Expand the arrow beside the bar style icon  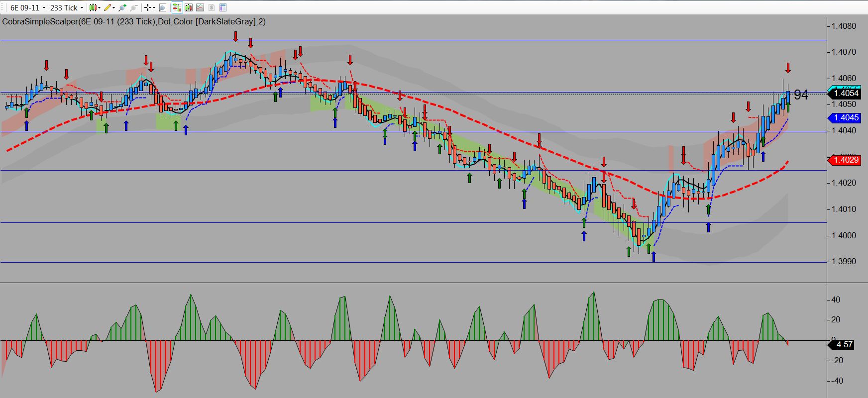100,7
